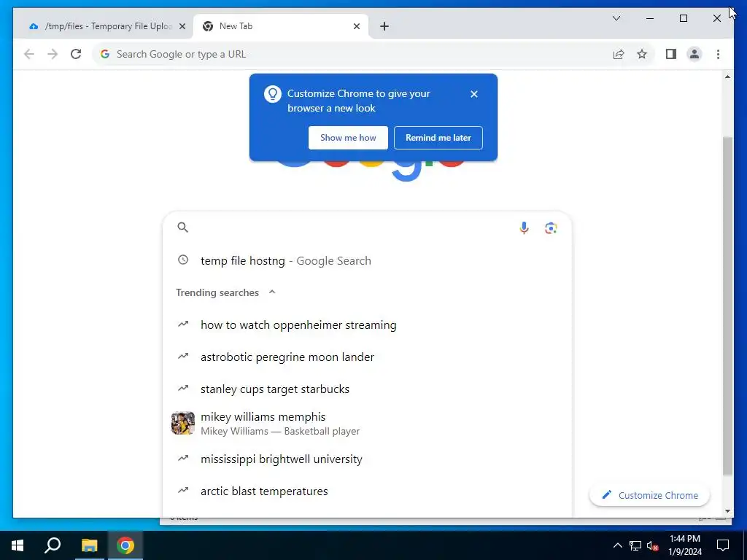Click Chrome icon in taskbar
The height and width of the screenshot is (560, 747).
(x=125, y=545)
